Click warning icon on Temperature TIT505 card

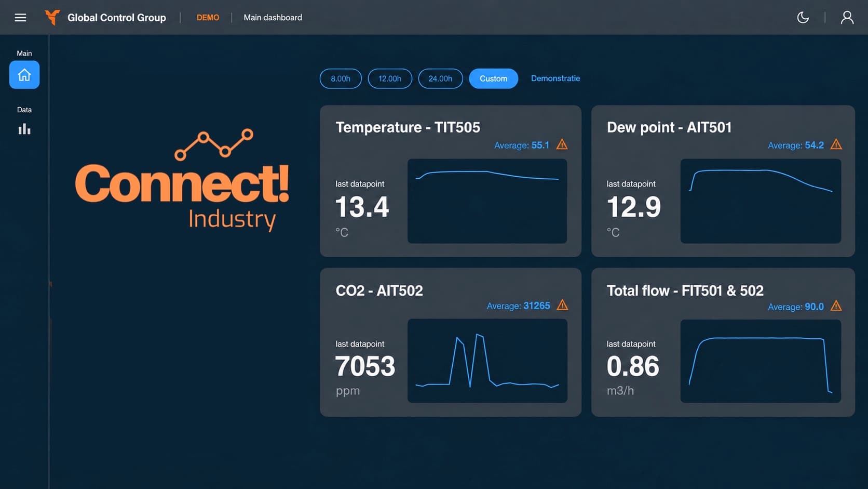click(562, 144)
